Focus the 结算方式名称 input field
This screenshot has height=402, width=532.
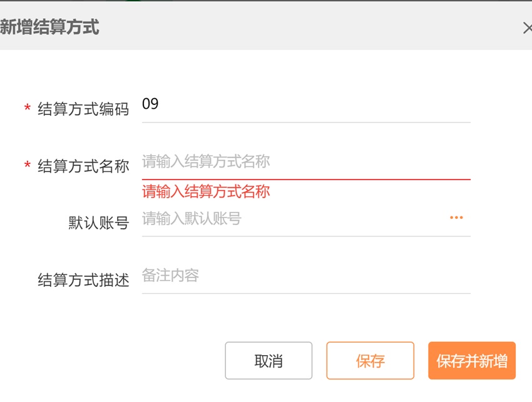click(x=305, y=162)
